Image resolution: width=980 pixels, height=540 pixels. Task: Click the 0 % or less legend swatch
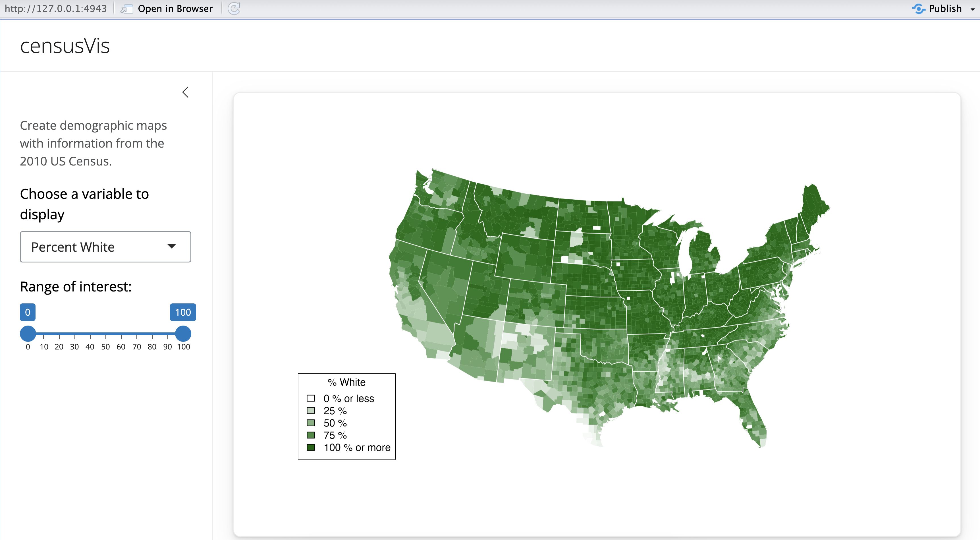point(311,398)
